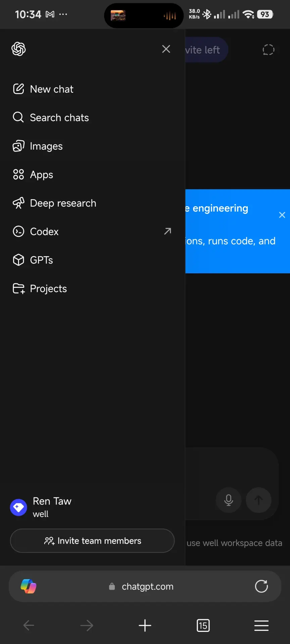Tap the temporary chat dashed circle icon
The height and width of the screenshot is (644, 290).
click(269, 50)
